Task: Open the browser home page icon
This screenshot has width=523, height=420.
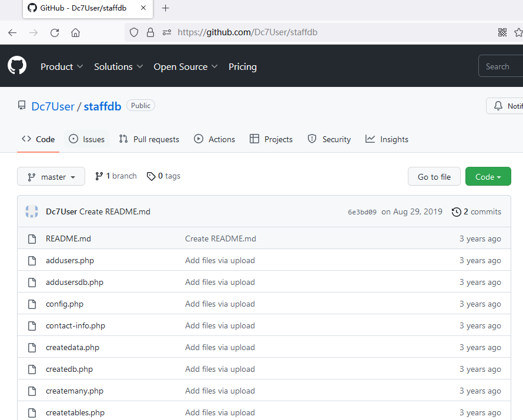Action: [76, 33]
